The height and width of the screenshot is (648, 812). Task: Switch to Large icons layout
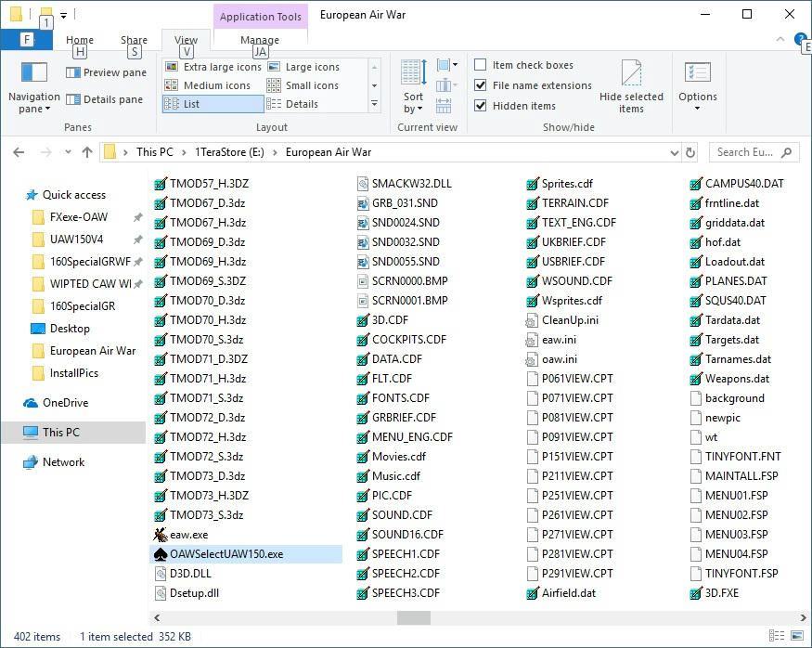pos(303,67)
